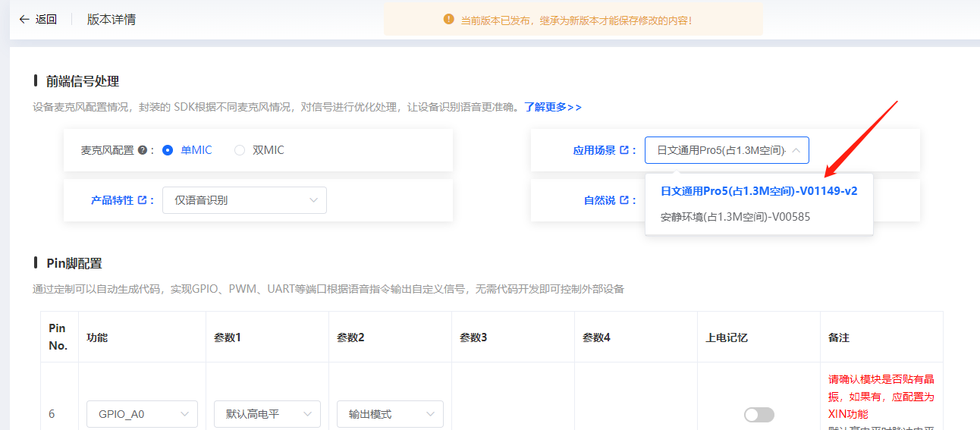Screen dimensions: 980x430
Task: Open the 仅语音识别 dropdown
Action: click(244, 200)
